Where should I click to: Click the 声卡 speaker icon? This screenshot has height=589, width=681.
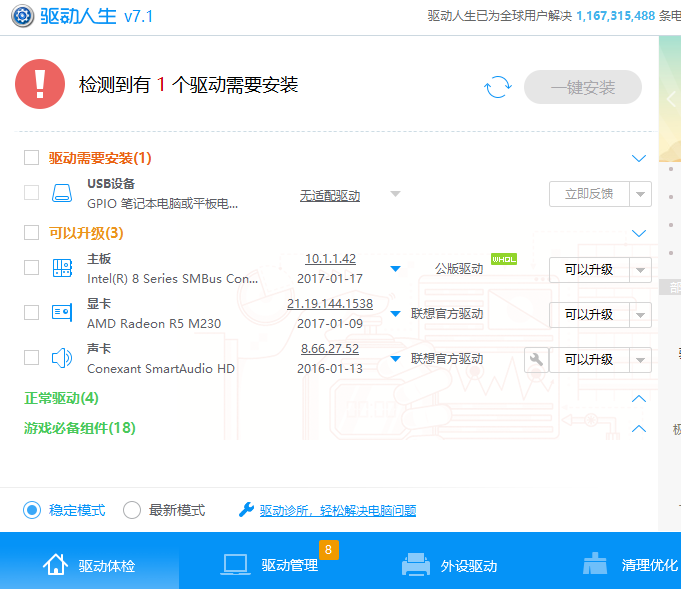62,358
